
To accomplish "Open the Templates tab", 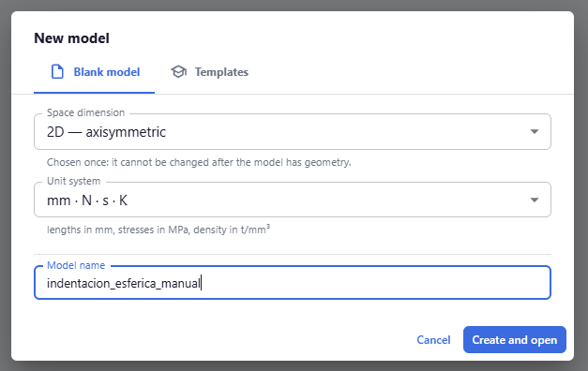I will [210, 72].
